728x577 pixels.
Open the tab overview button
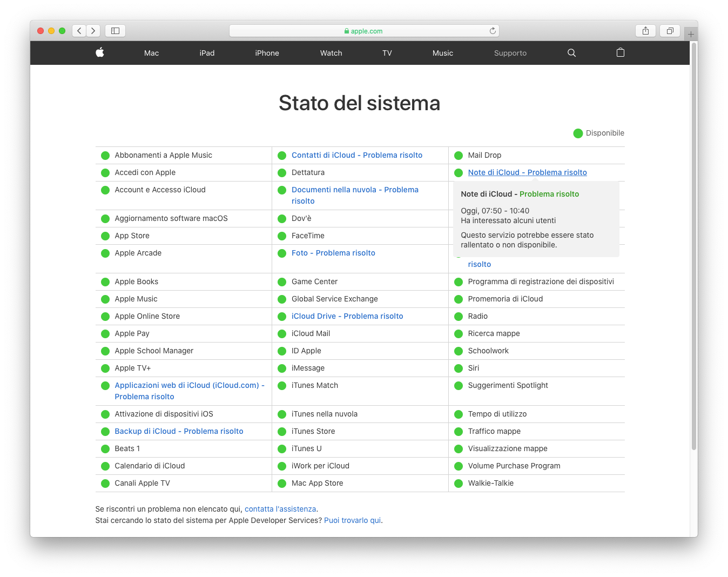click(670, 31)
